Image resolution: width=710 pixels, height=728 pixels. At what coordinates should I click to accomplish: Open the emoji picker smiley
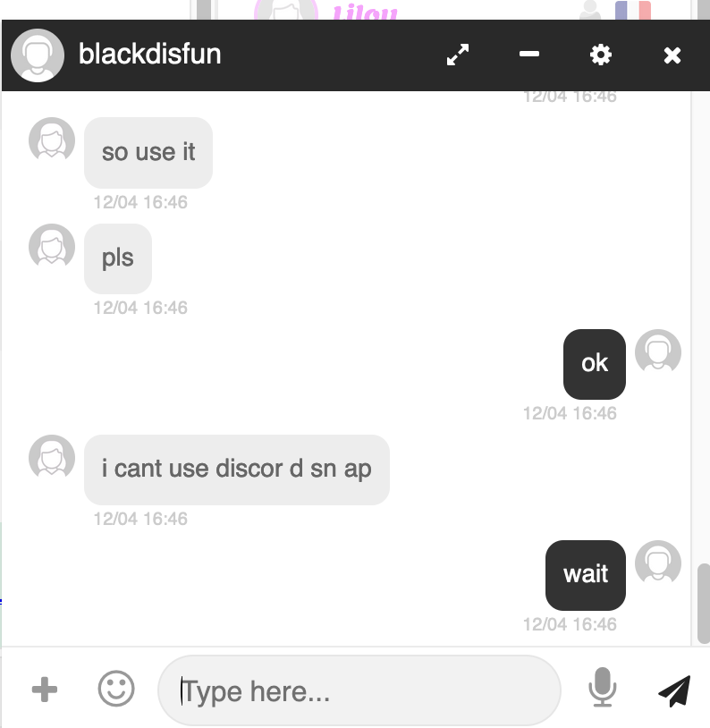(116, 689)
